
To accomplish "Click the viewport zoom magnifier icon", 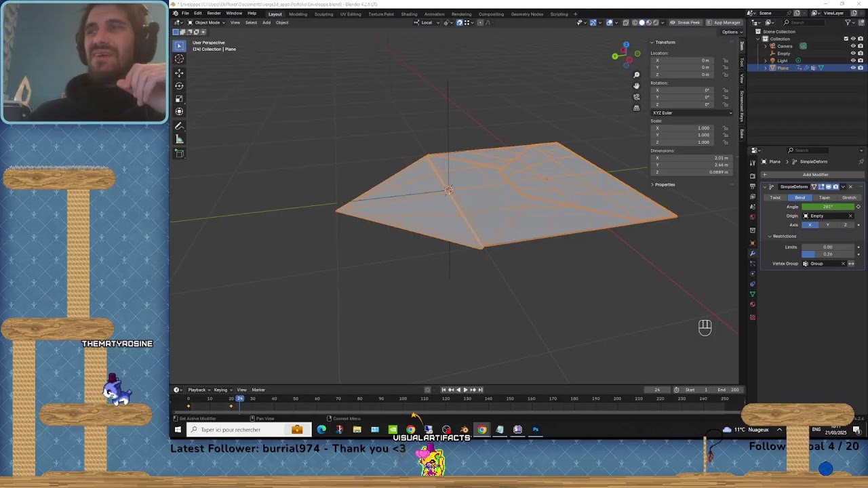I will (636, 75).
